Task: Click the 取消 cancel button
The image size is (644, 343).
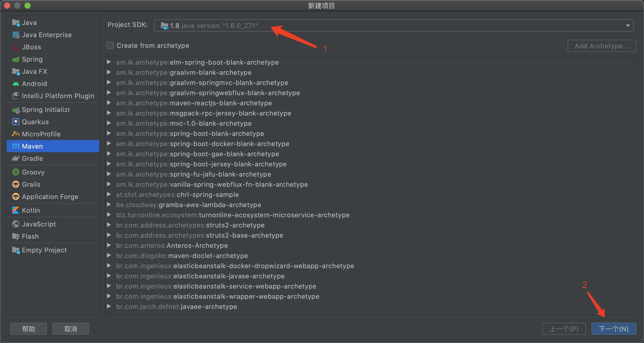Action: 71,329
